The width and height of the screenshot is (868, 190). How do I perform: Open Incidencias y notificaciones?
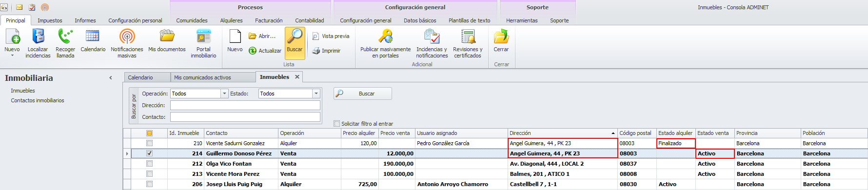(432, 43)
